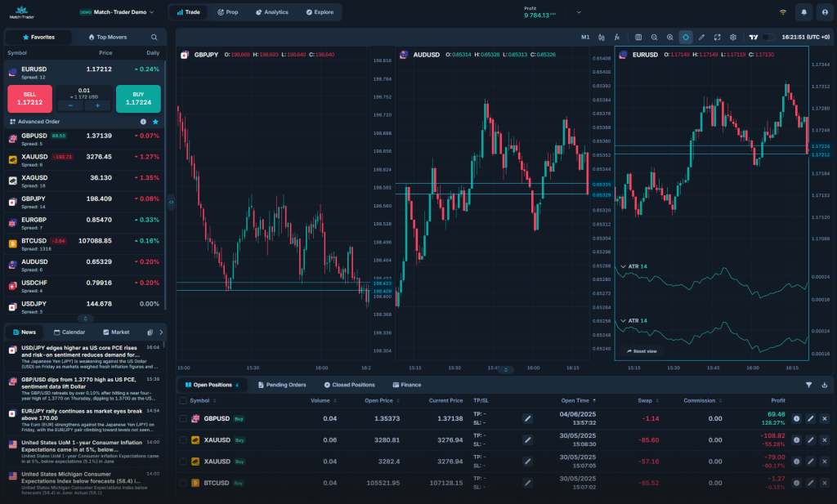Viewport: 837px width, 504px height.
Task: Select the XAUUSD 3282.4 position checkbox
Action: 183,462
